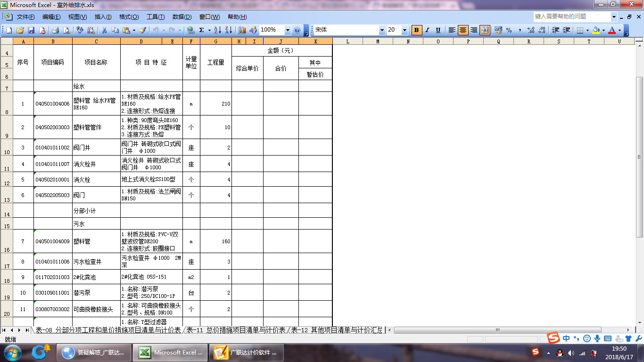Expand the AutoSum functions arrow

(209, 30)
